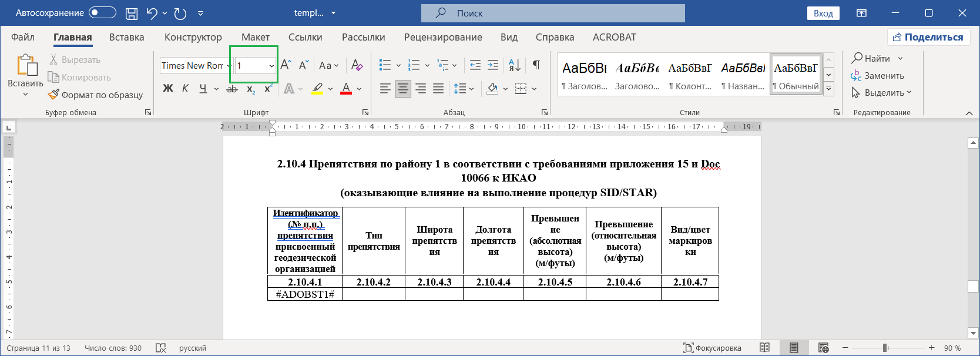Image resolution: width=980 pixels, height=356 pixels.
Task: Click the Поиск search field
Action: pos(553,13)
